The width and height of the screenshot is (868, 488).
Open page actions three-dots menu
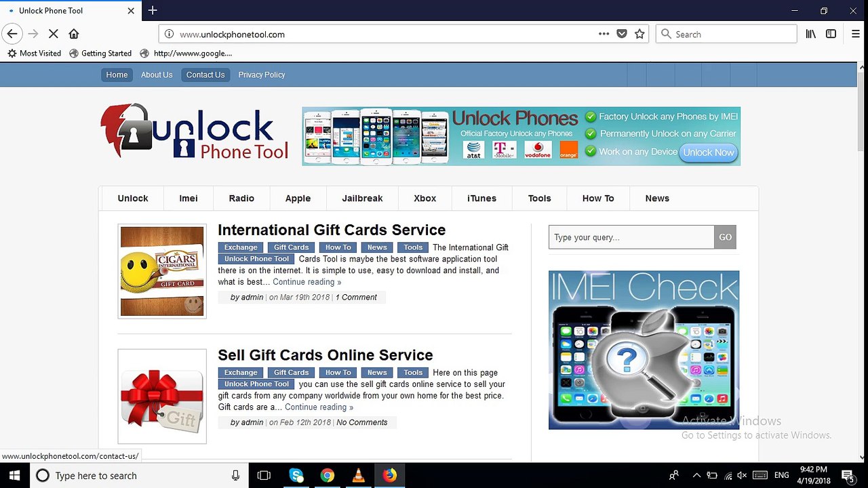click(604, 34)
